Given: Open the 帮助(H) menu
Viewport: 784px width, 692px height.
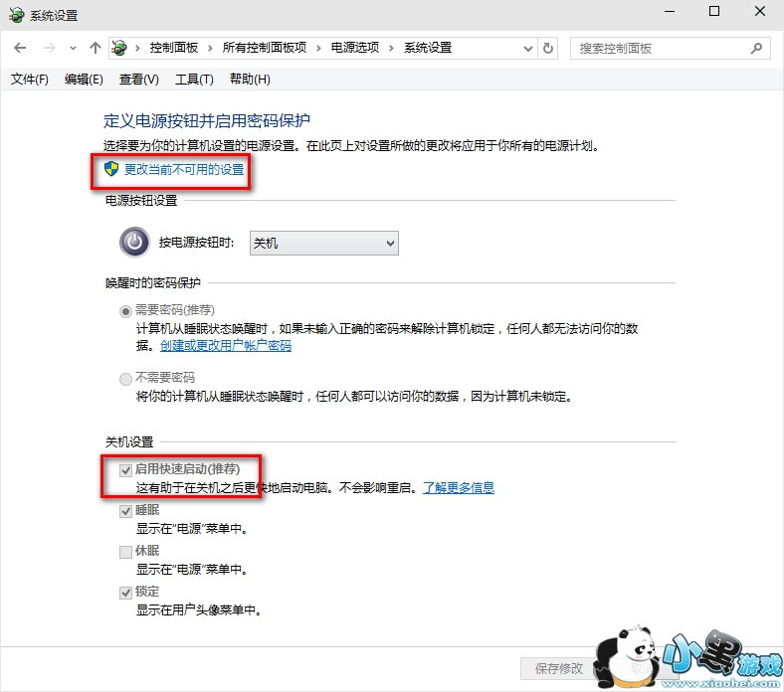Looking at the screenshot, I should 250,79.
